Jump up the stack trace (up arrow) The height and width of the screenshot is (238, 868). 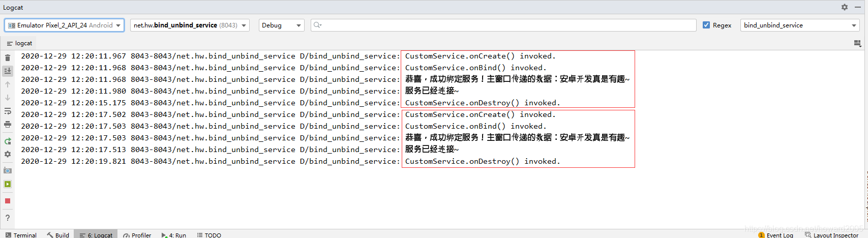tap(8, 84)
